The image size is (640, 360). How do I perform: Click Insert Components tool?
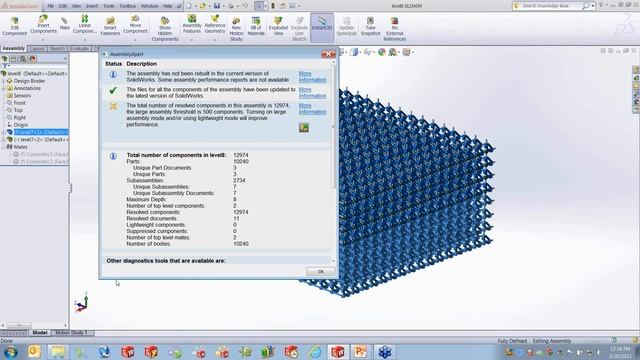[x=43, y=24]
